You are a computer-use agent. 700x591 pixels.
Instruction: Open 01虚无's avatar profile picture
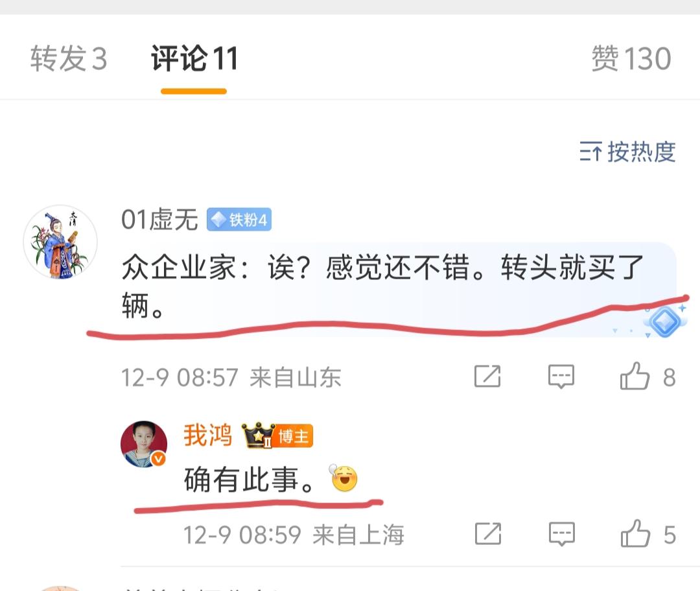tap(60, 242)
